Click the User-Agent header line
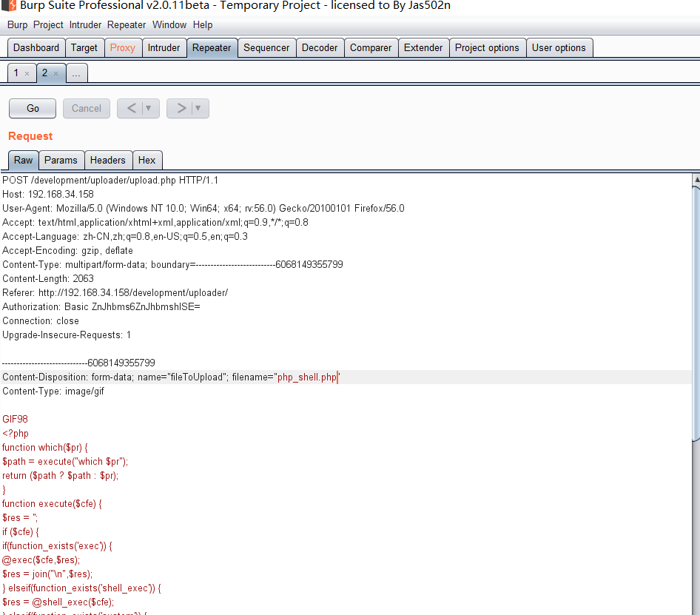This screenshot has width=700, height=615. [x=203, y=209]
